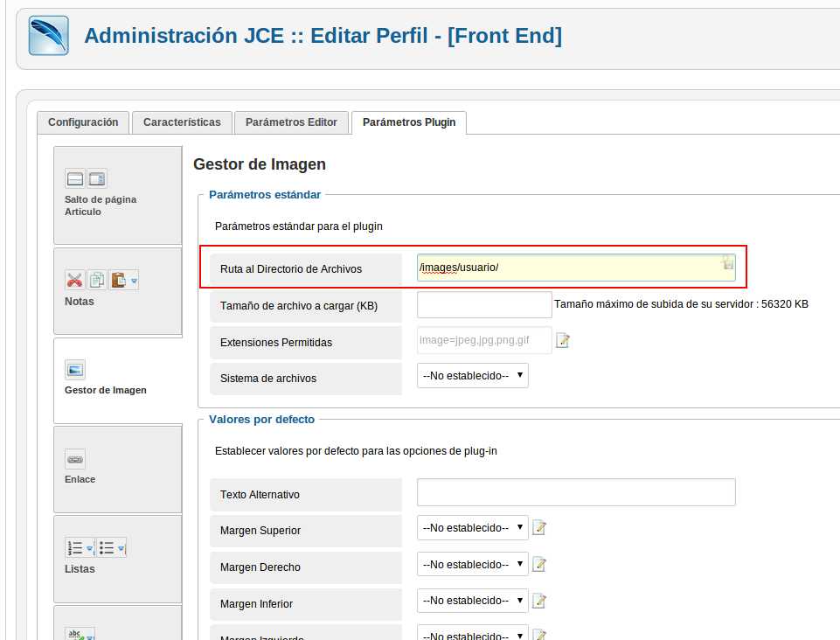Click the cut scissors icon in Notas
This screenshot has width=840, height=640.
pyautogui.click(x=74, y=280)
